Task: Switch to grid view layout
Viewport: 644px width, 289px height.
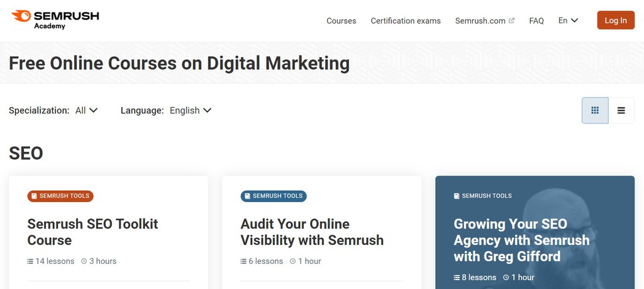Action: click(595, 111)
